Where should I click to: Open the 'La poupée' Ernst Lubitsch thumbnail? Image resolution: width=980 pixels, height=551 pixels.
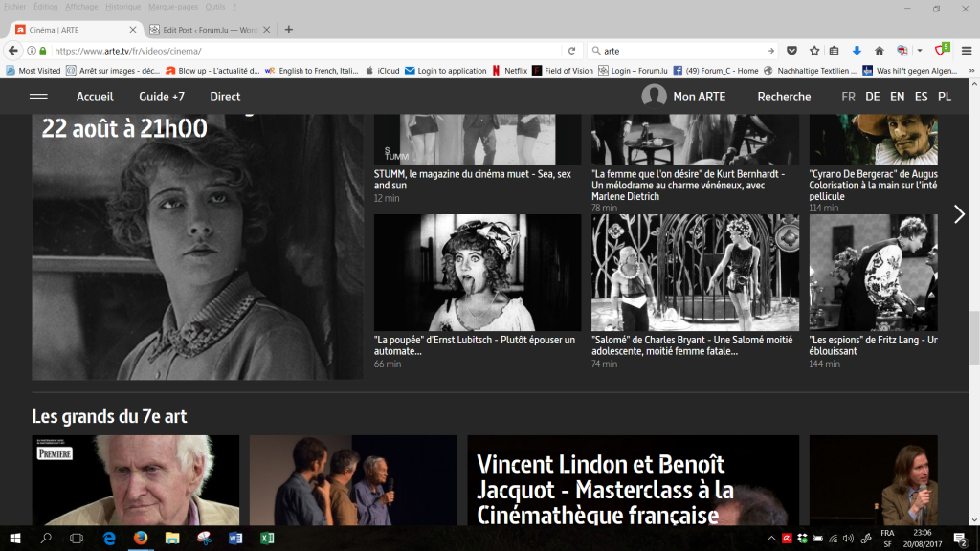click(x=478, y=273)
